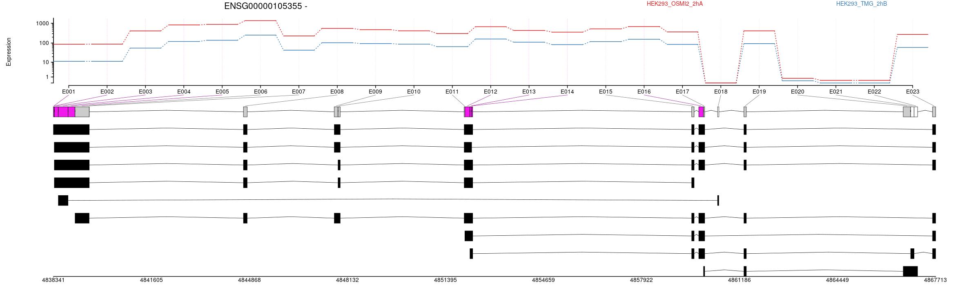
Task: Click genomic coordinate 4838341
Action: pyautogui.click(x=53, y=280)
